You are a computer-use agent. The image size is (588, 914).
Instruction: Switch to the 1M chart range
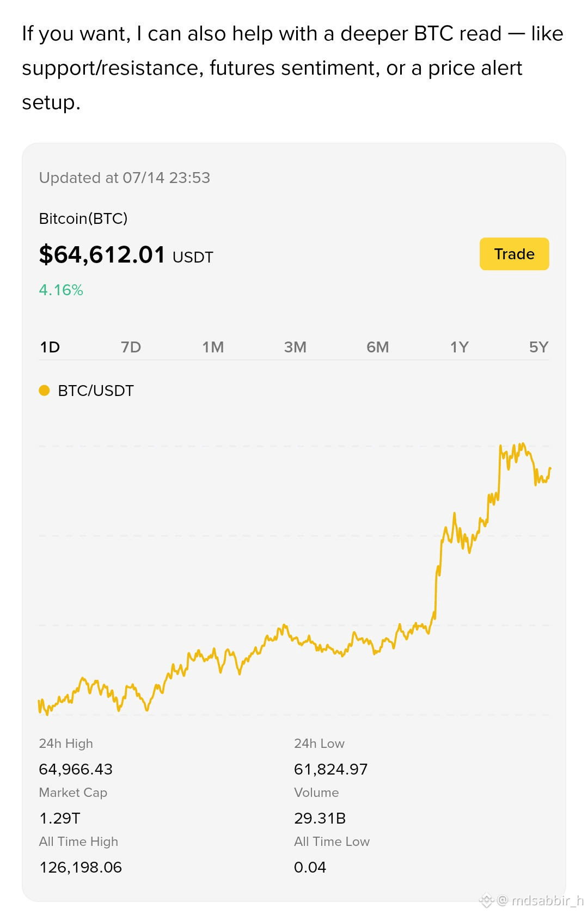tap(213, 347)
